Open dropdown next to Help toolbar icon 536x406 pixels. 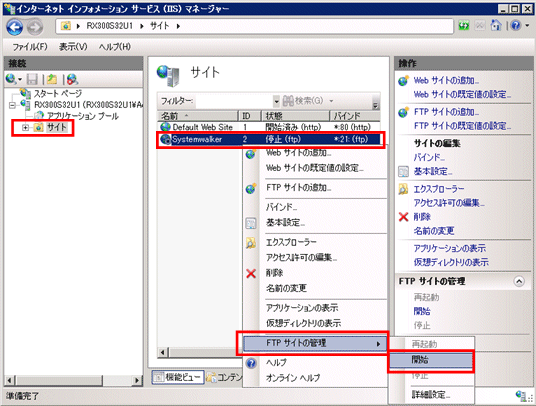click(x=527, y=26)
